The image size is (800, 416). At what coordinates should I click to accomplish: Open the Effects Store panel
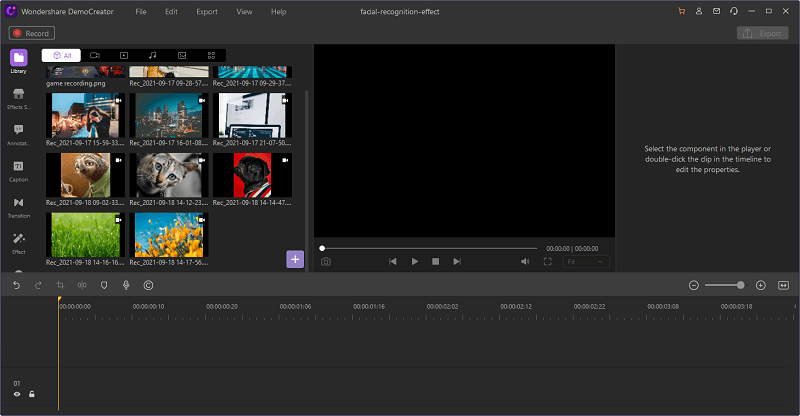point(18,99)
